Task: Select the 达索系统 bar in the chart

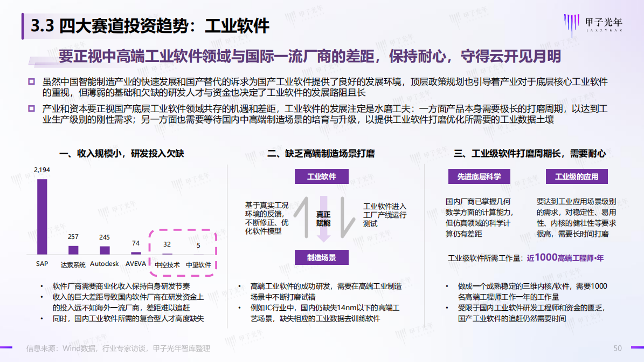Action: pyautogui.click(x=73, y=250)
